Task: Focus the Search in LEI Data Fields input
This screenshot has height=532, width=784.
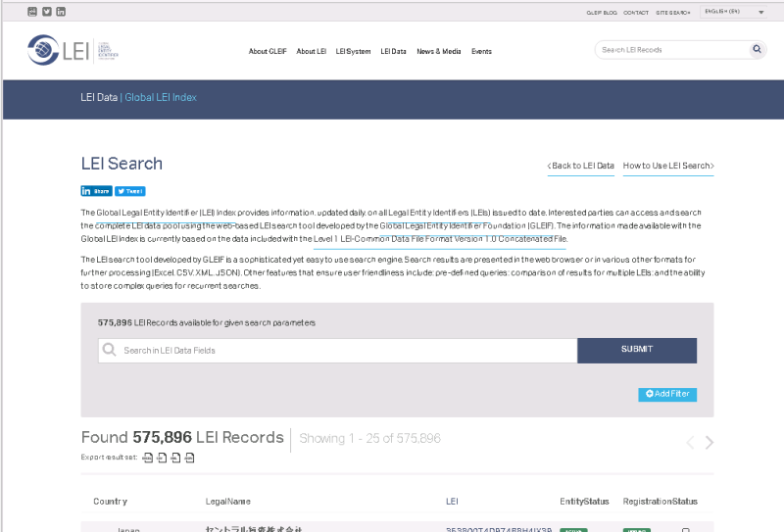Action: pyautogui.click(x=338, y=351)
